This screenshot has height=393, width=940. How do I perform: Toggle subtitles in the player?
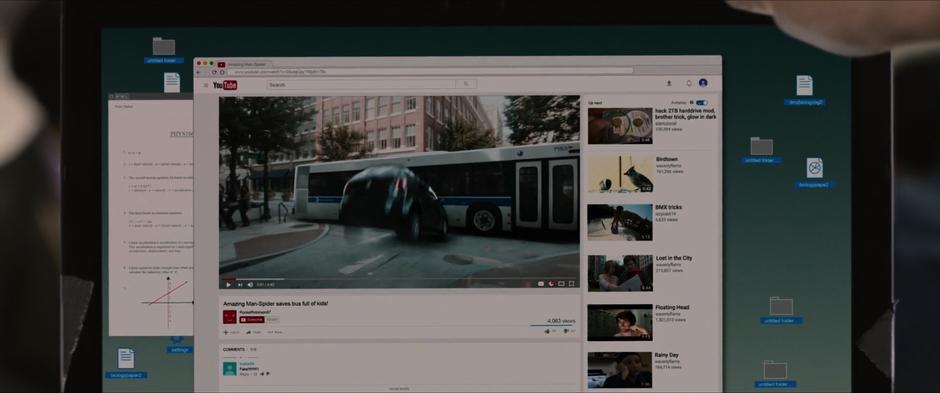pyautogui.click(x=541, y=284)
